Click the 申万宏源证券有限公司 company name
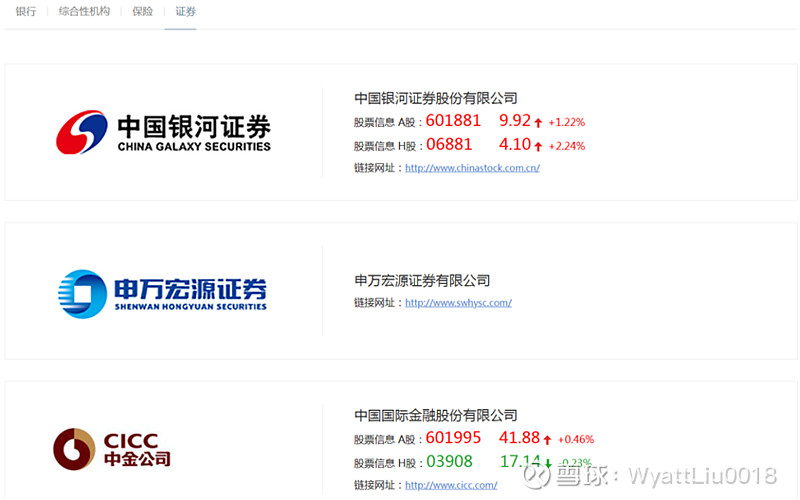Viewport: 800px width, 500px height. (x=422, y=280)
